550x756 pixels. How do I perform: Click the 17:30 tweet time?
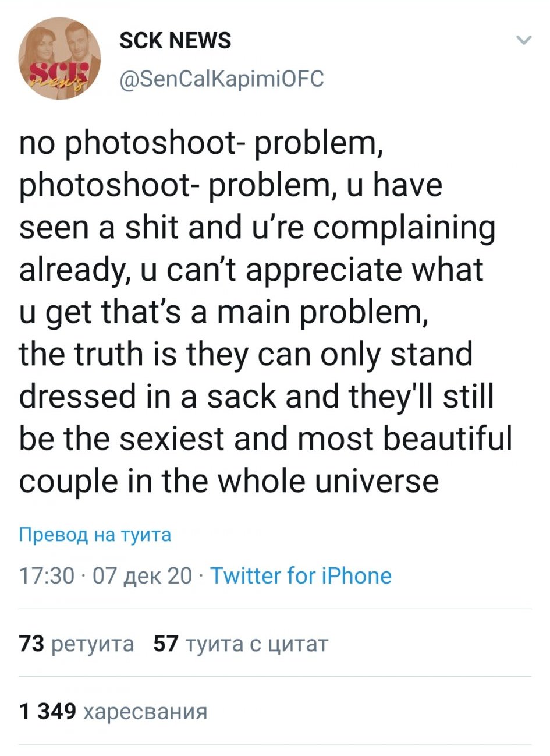47,576
